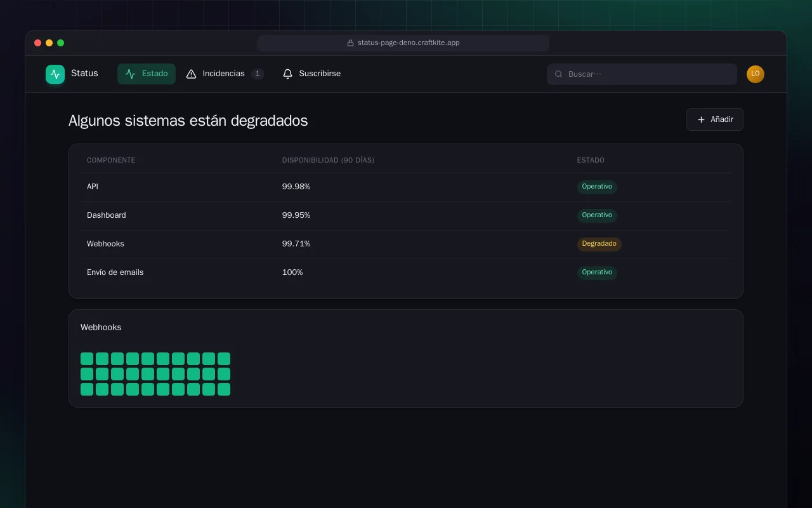Click the status-page-deno.craftkite.app address bar
The image size is (812, 508).
(403, 43)
